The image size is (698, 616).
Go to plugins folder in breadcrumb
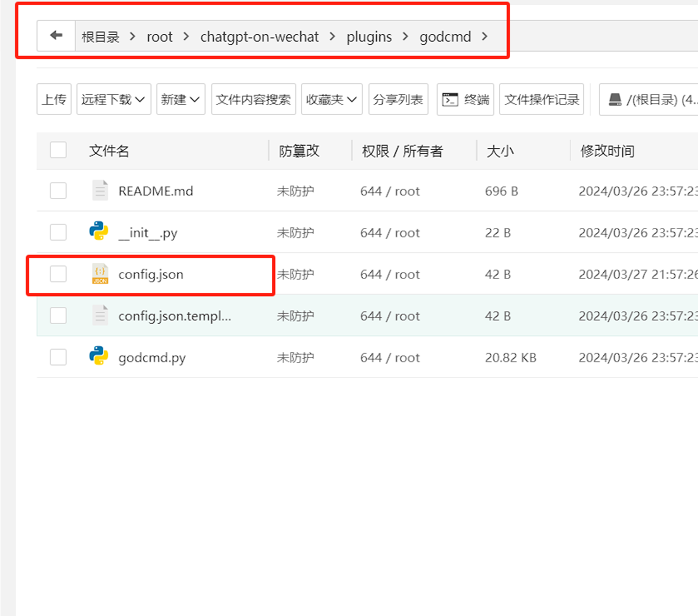369,37
